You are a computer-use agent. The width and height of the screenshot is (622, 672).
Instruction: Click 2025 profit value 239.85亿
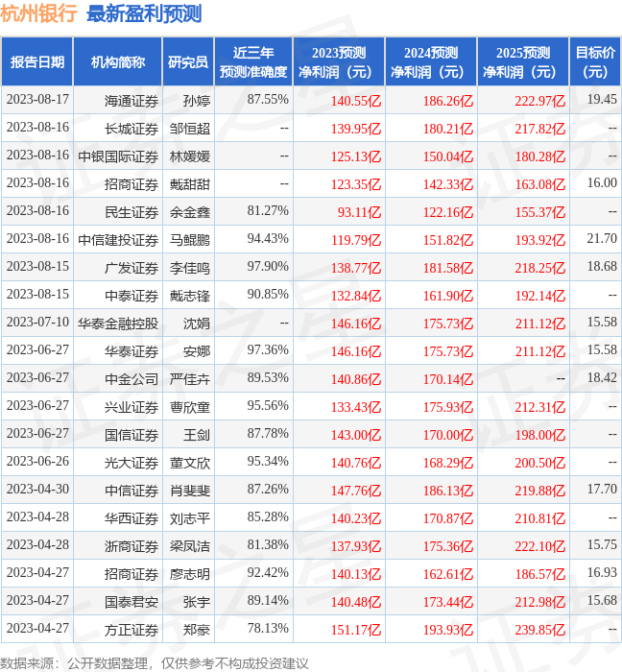click(540, 630)
